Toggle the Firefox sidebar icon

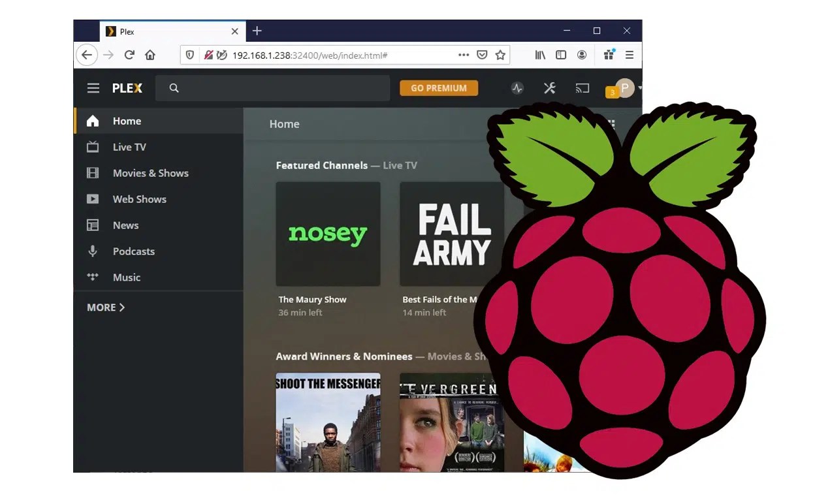[561, 55]
